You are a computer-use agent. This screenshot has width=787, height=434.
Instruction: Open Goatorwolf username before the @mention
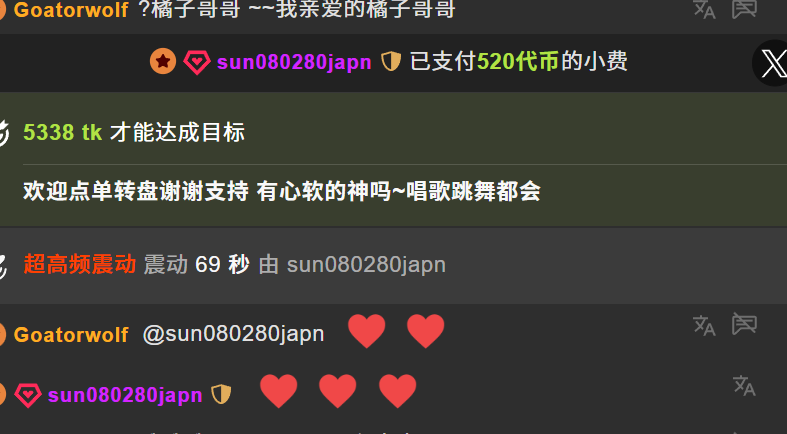click(x=71, y=335)
